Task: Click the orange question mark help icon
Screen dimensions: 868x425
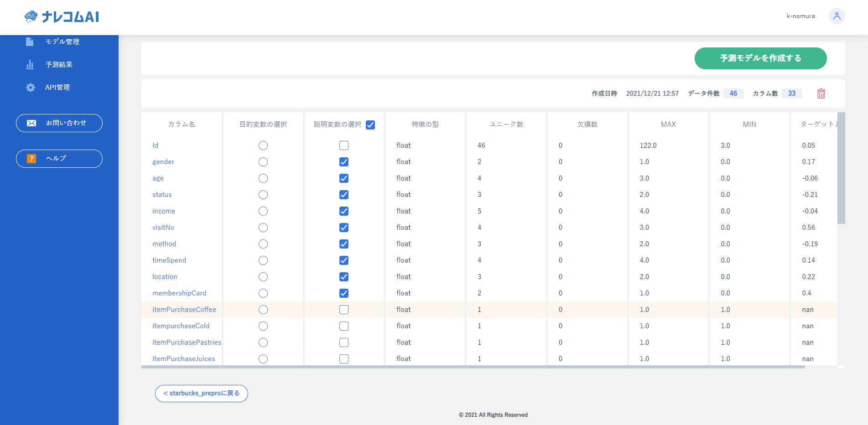Action: click(x=31, y=158)
